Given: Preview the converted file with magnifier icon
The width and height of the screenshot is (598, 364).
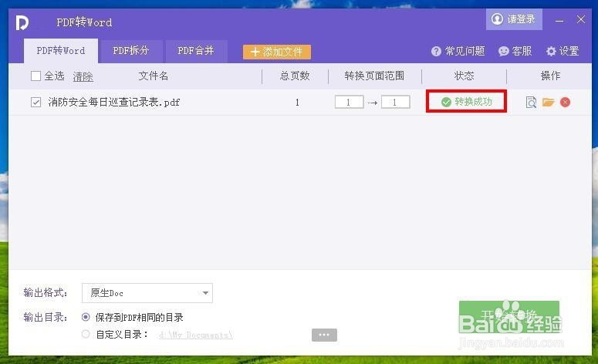Looking at the screenshot, I should coord(531,102).
